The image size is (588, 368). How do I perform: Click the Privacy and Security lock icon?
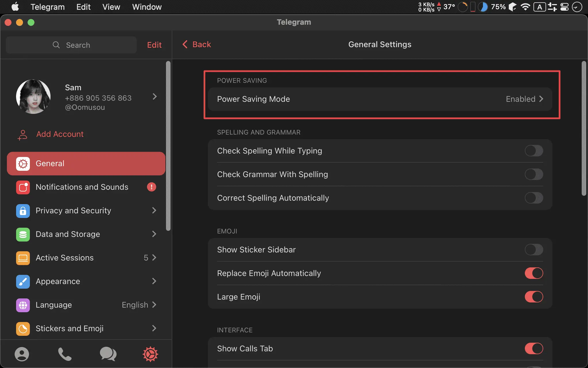coord(23,211)
